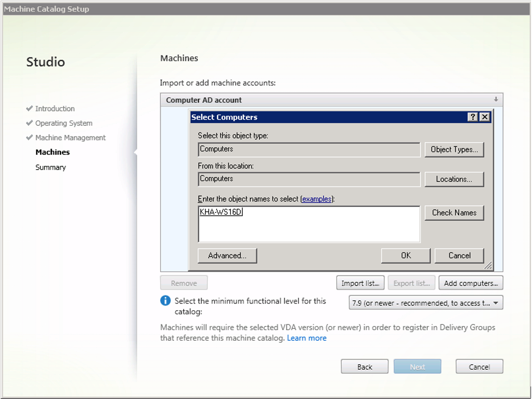
Task: Click the object type field showing Computers
Action: point(309,149)
